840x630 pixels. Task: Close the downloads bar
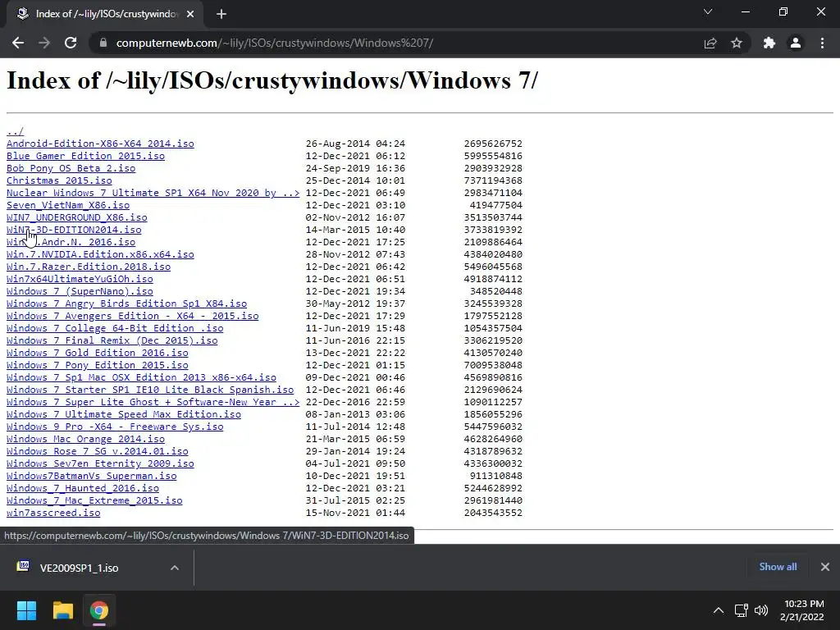[825, 567]
